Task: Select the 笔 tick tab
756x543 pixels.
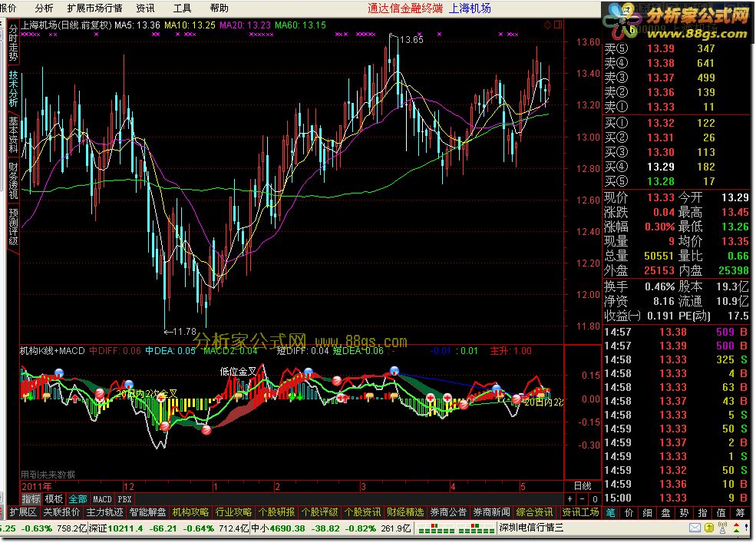Action: click(x=610, y=512)
